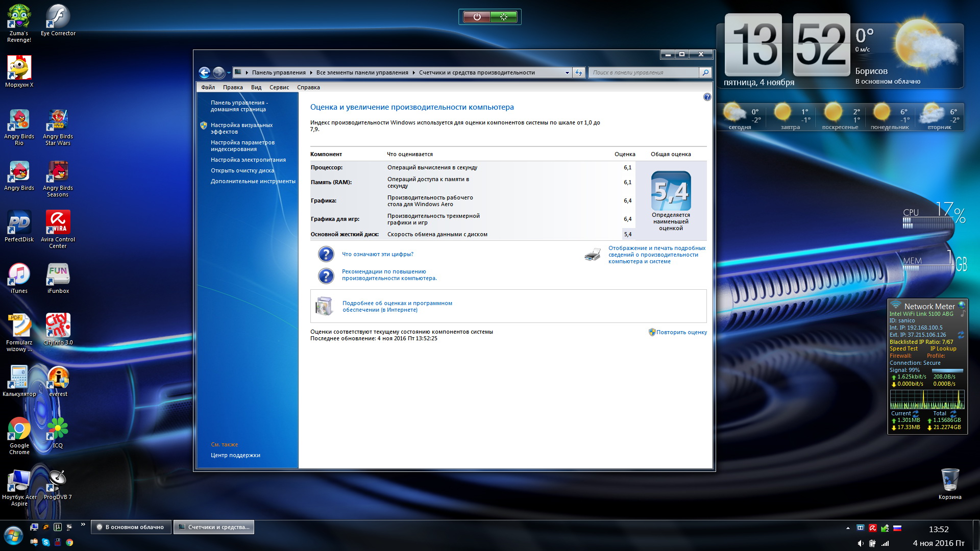
Task: Click the printer icon for detailed report
Action: 592,255
